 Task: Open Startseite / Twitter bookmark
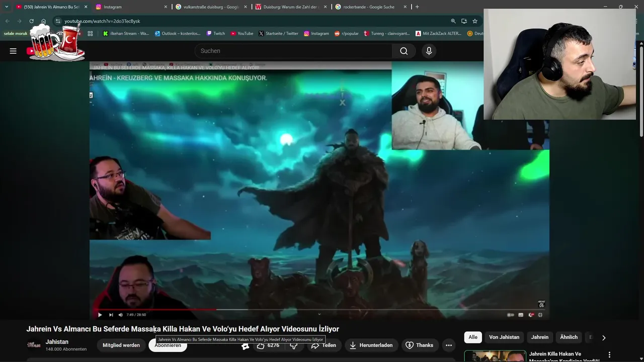(278, 34)
